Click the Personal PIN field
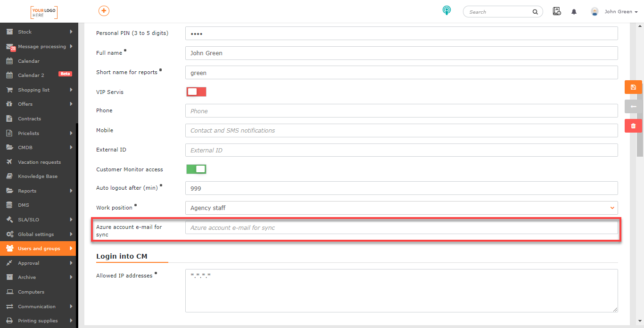 coord(401,34)
